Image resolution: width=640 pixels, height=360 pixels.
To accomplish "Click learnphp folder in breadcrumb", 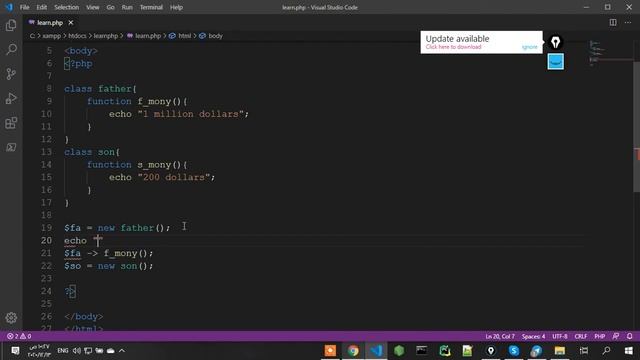I will [x=106, y=36].
